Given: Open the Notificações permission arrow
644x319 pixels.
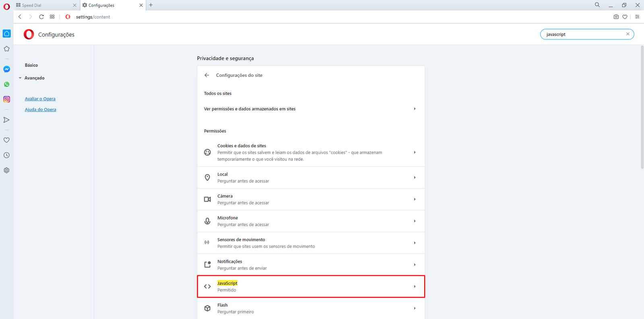Looking at the screenshot, I should tap(415, 265).
